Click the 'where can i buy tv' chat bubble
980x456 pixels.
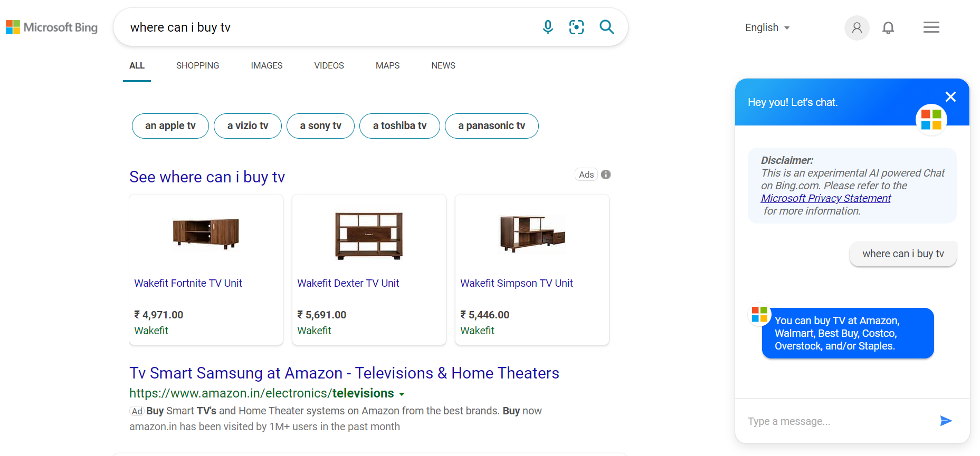pos(903,254)
